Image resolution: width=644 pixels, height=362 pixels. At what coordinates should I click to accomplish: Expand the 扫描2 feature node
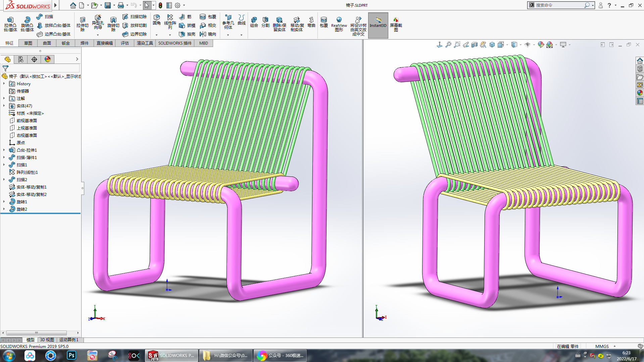[4, 179]
